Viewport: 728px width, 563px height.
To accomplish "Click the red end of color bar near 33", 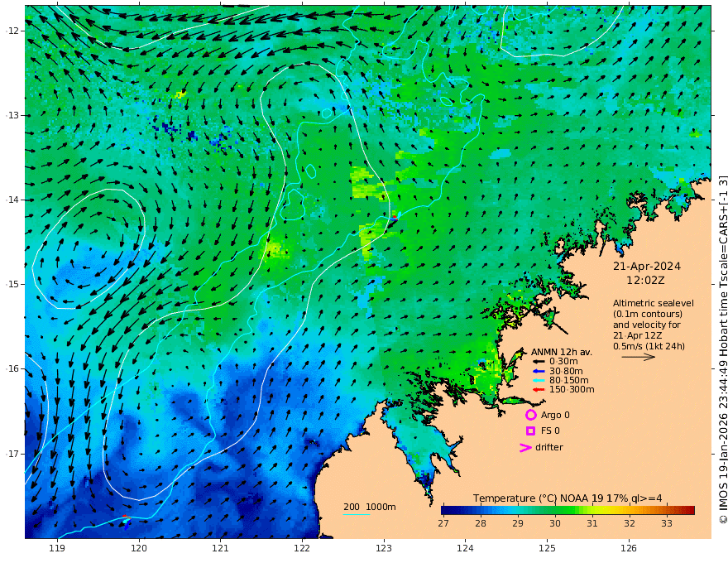I will click(689, 510).
